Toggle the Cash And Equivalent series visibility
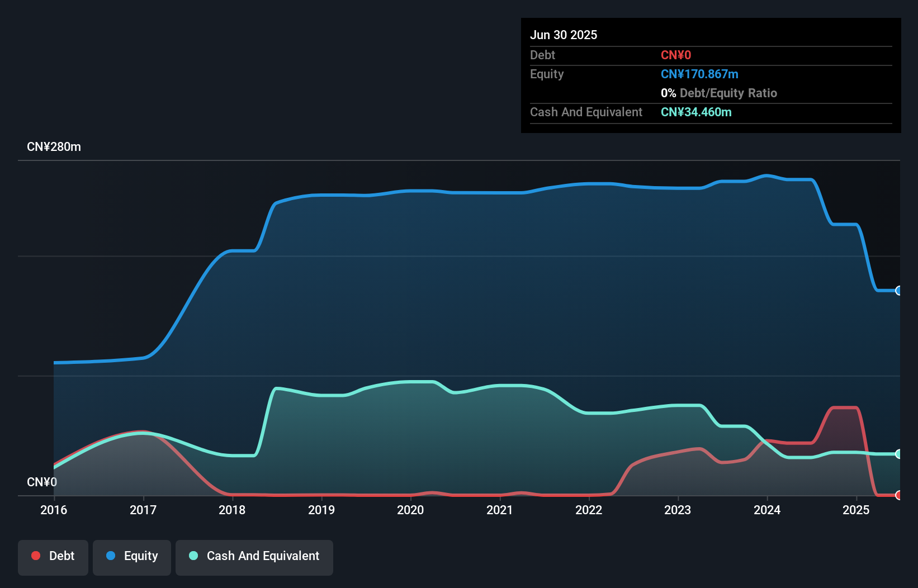This screenshot has height=588, width=918. [x=254, y=556]
